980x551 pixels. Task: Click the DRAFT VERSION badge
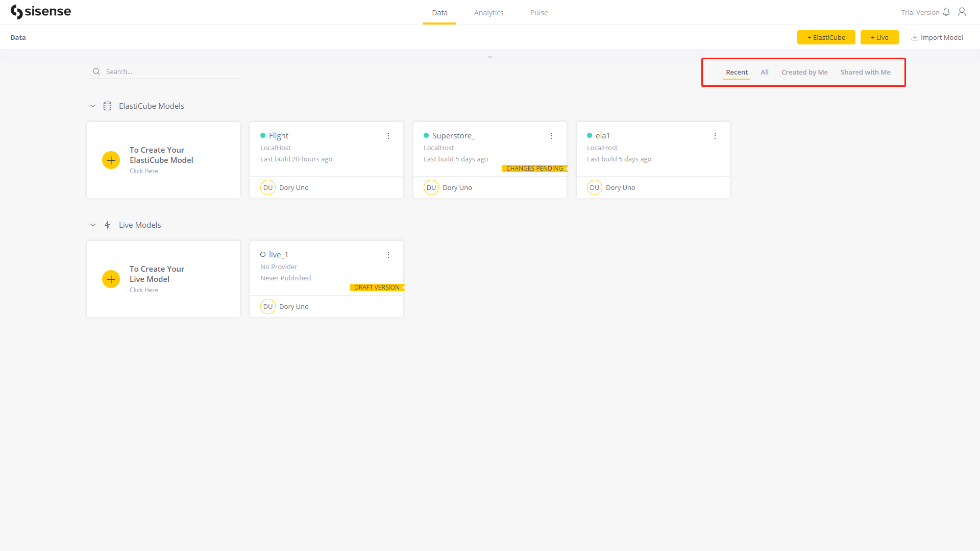click(x=377, y=288)
